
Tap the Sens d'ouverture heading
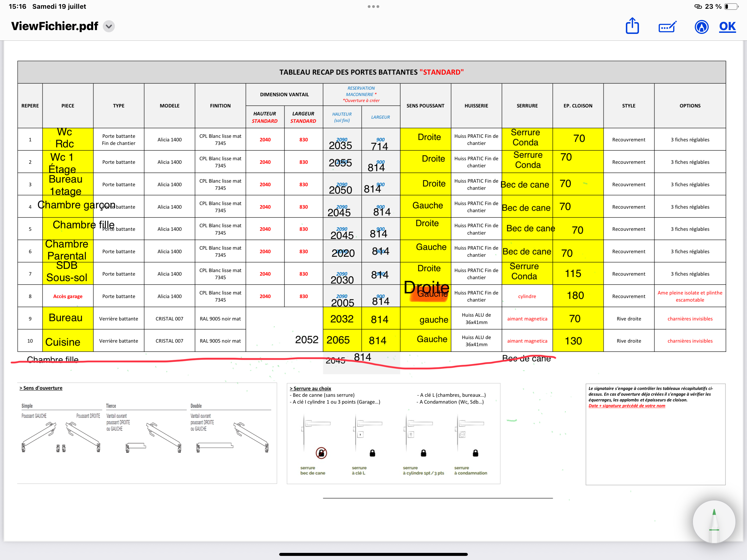(41, 388)
